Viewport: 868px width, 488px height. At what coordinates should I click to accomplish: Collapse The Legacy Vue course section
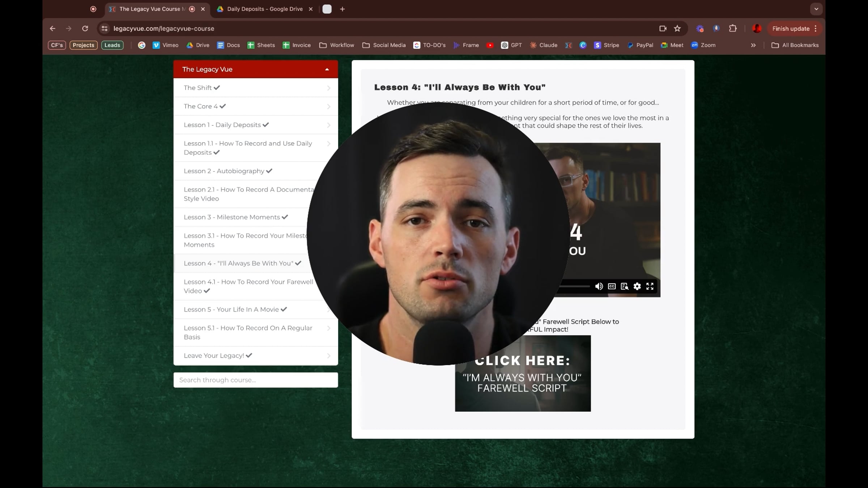point(327,69)
